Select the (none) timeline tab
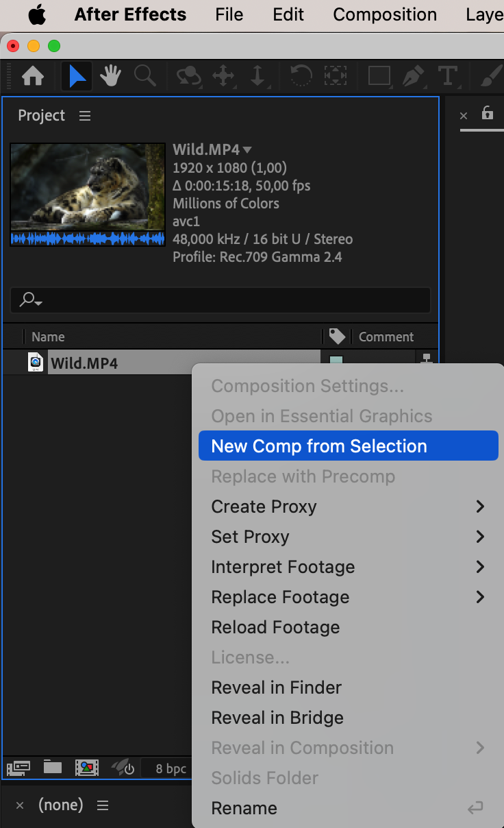Viewport: 504px width, 828px height. click(61, 805)
